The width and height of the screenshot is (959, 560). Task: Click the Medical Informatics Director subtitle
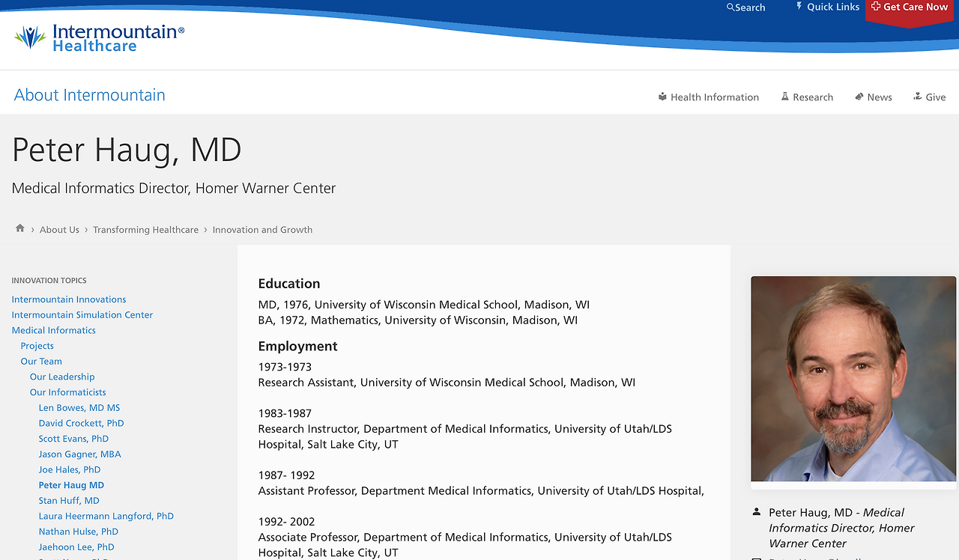174,188
